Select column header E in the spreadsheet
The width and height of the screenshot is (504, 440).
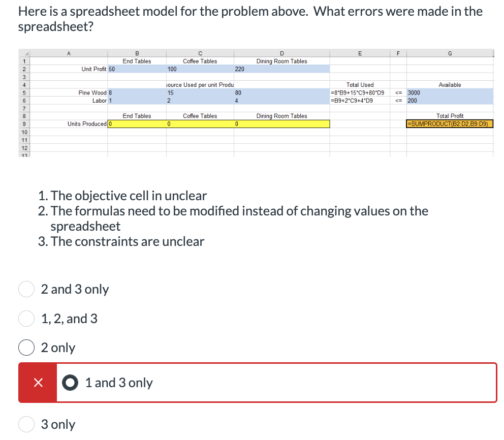[x=360, y=52]
